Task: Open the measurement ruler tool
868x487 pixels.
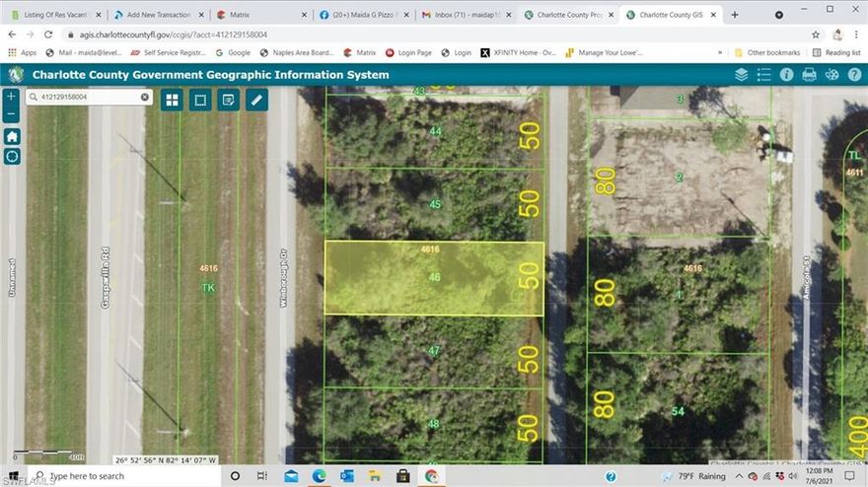Action: tap(256, 100)
